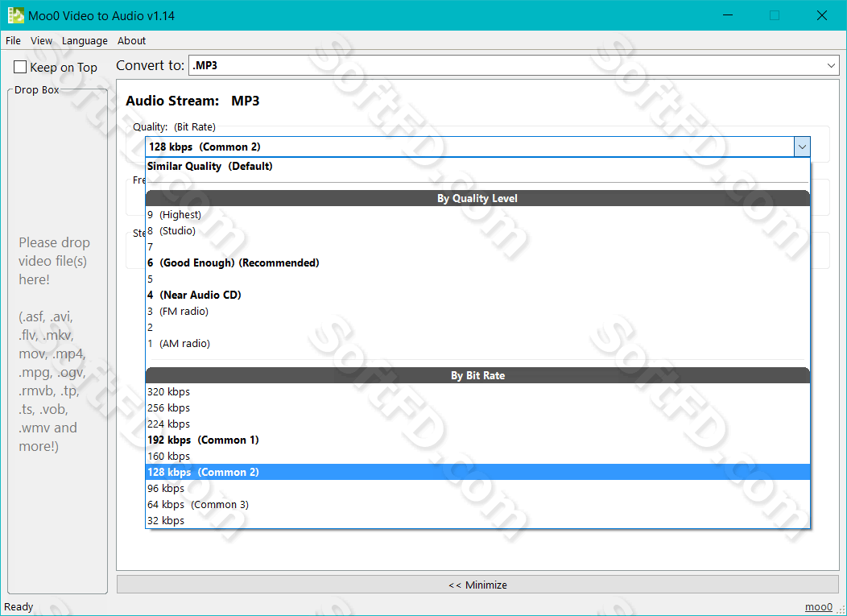Viewport: 847px width, 616px height.
Task: Select 160 kbps bit rate
Action: click(x=478, y=456)
